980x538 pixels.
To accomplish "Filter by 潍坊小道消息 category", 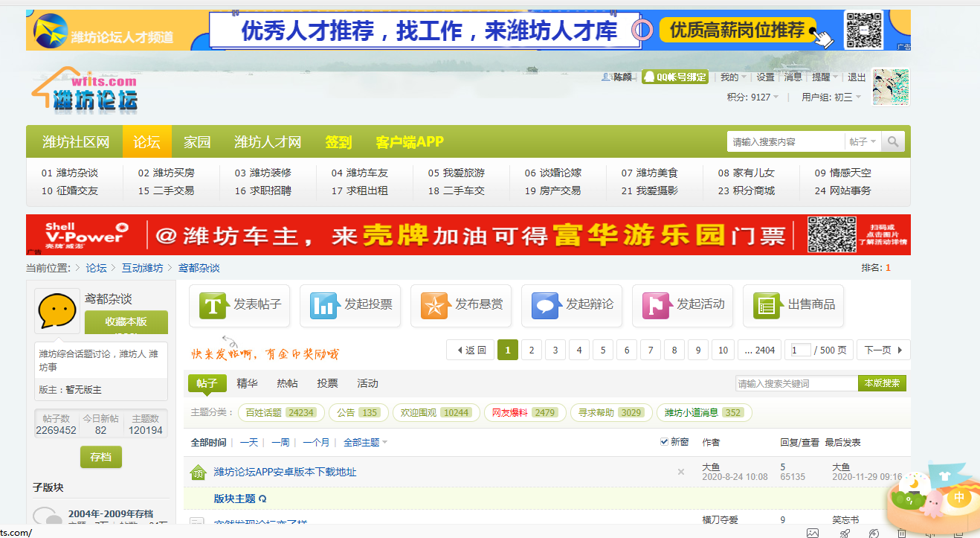I will 704,412.
